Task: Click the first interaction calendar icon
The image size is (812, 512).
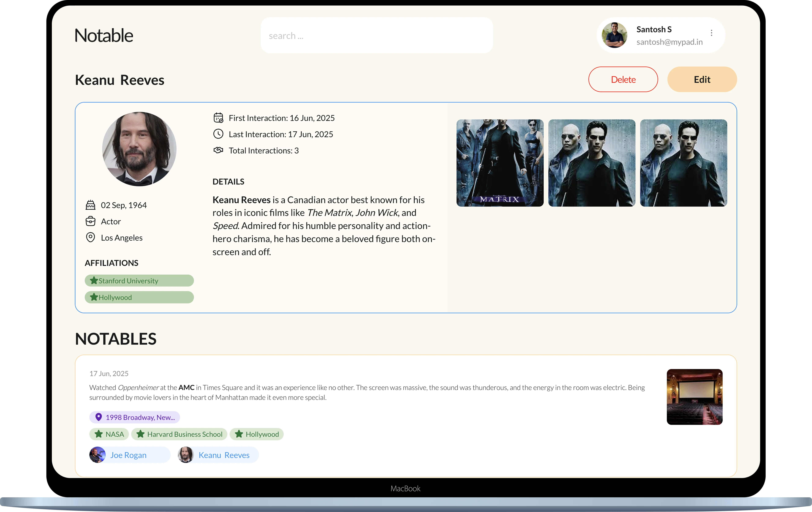Action: click(218, 118)
